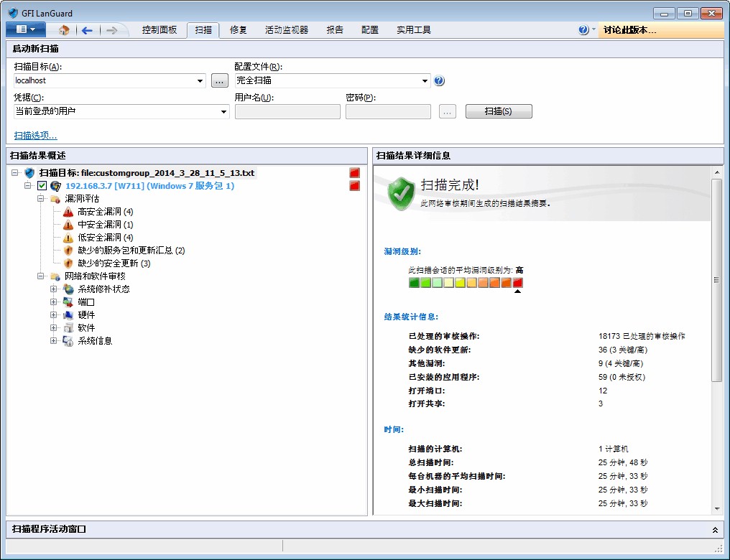Expand the 硬件 node
The image size is (730, 560).
(x=54, y=315)
